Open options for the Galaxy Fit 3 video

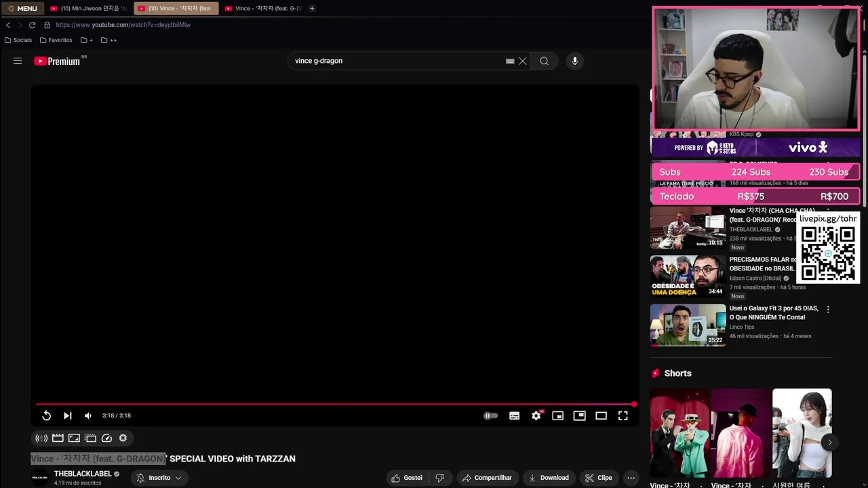coord(827,309)
